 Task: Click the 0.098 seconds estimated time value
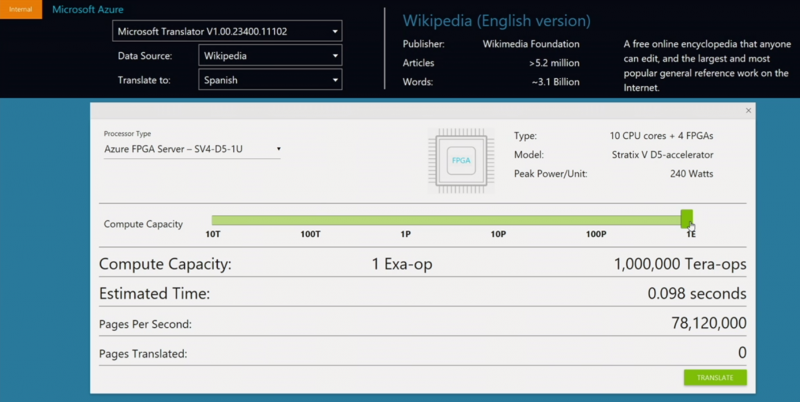(x=696, y=294)
